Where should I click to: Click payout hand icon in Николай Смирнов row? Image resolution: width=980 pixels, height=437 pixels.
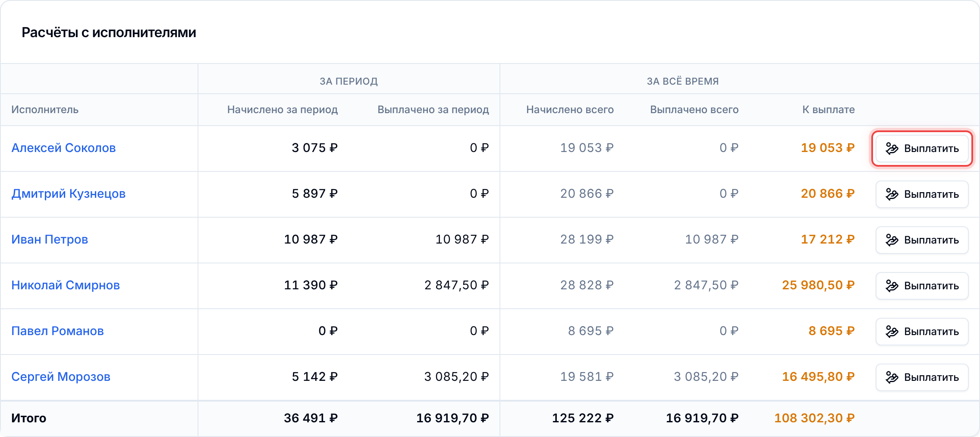click(x=892, y=286)
